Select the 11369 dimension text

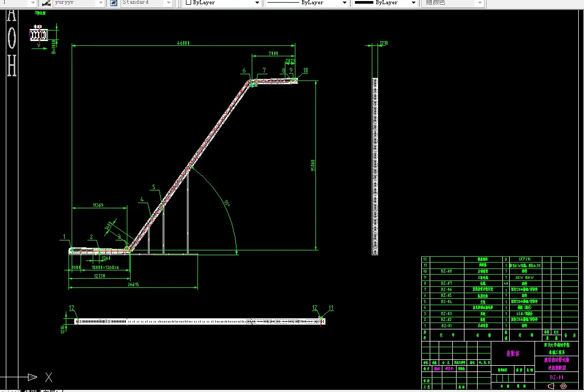[98, 205]
